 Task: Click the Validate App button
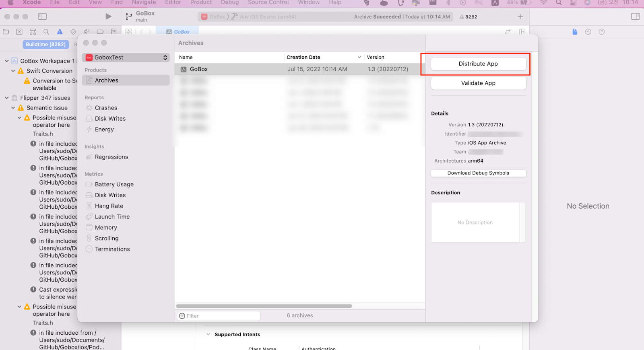click(478, 83)
